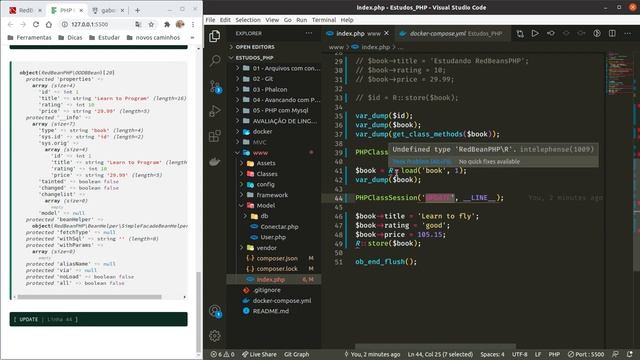The height and width of the screenshot is (360, 640).
Task: Click Split Editor Right icon
Action: coord(612,33)
